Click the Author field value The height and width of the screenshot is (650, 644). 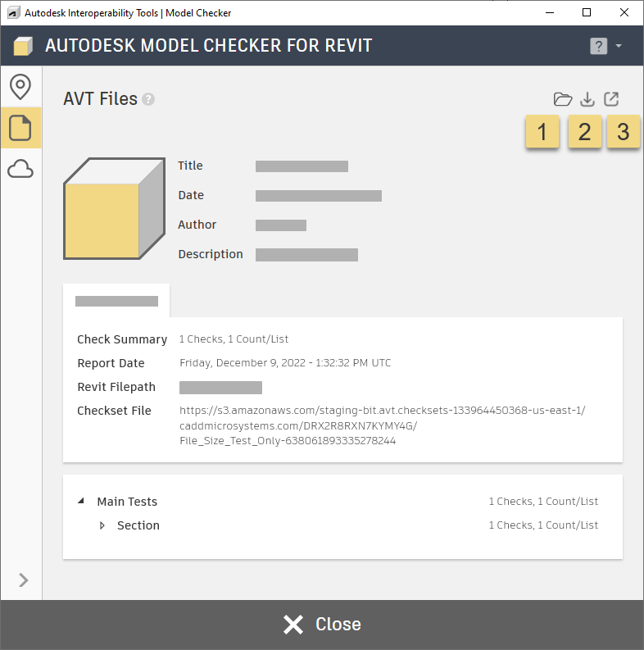coord(281,225)
